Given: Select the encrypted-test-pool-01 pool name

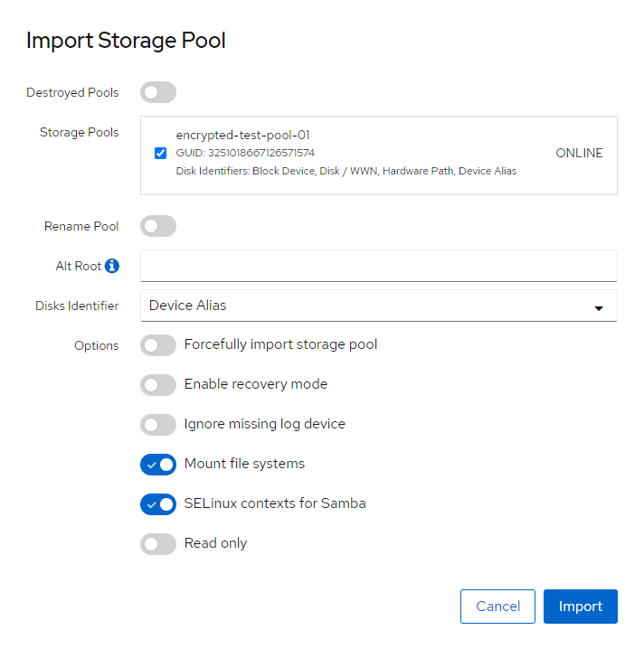Looking at the screenshot, I should click(x=242, y=136).
